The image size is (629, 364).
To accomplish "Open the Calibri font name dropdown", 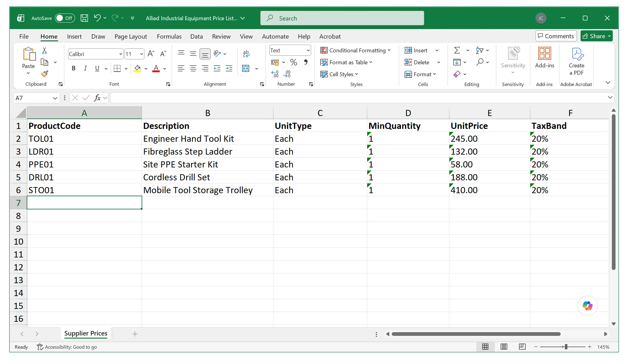I will (121, 54).
